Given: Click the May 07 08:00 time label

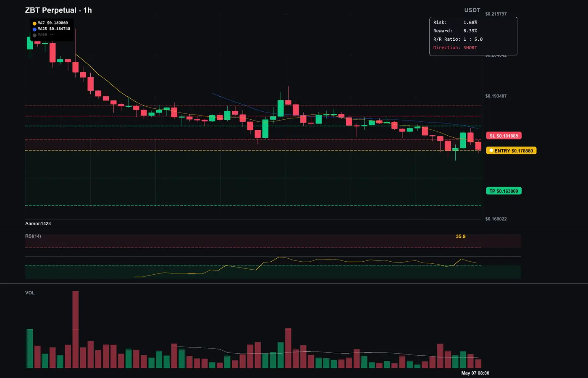Looking at the screenshot, I should pyautogui.click(x=475, y=373).
